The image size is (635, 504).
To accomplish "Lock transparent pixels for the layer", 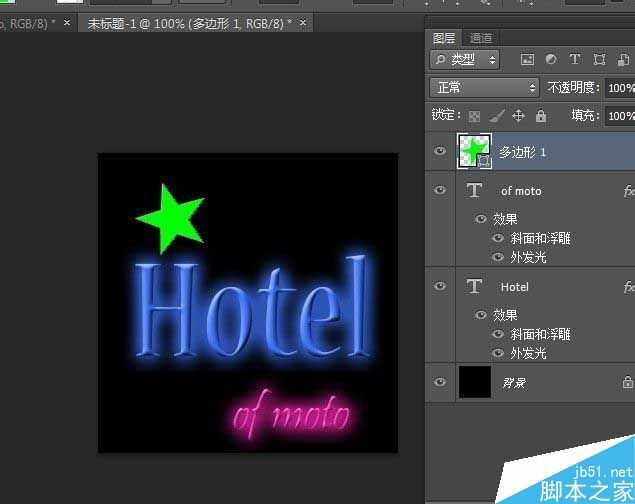I will coord(475,116).
